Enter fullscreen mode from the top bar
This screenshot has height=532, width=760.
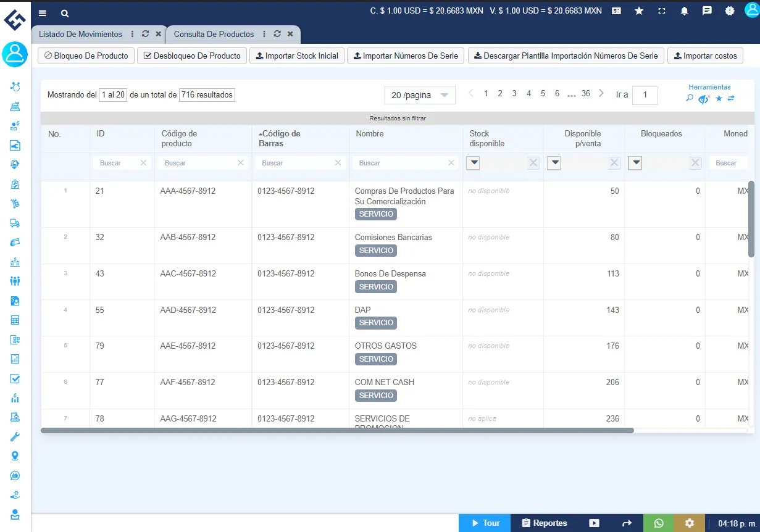point(662,10)
